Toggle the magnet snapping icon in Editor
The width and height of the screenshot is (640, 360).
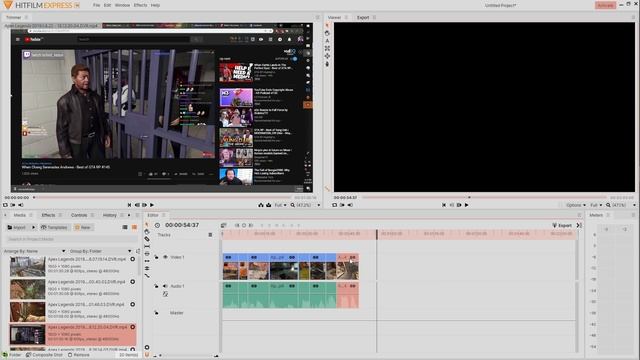click(147, 354)
